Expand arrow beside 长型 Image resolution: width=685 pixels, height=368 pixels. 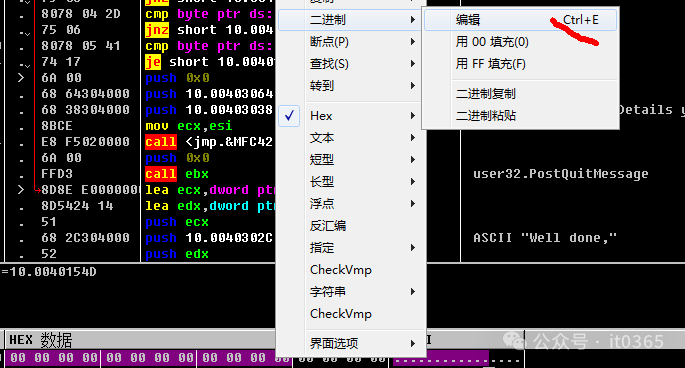coord(413,181)
